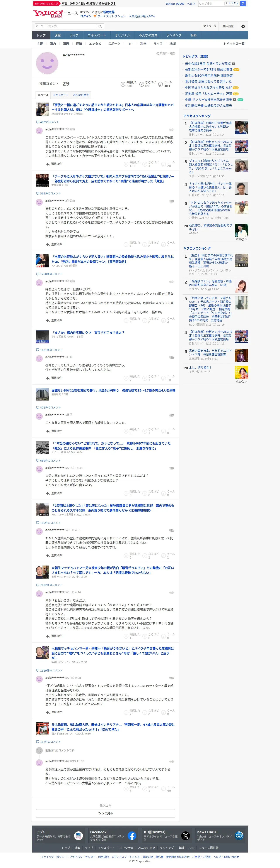Image resolution: width=280 pixels, height=868 pixels.
Task: Open the 石丸伸二、初参加の恋愛番組でブチギレ PR link
Action: pos(210,227)
